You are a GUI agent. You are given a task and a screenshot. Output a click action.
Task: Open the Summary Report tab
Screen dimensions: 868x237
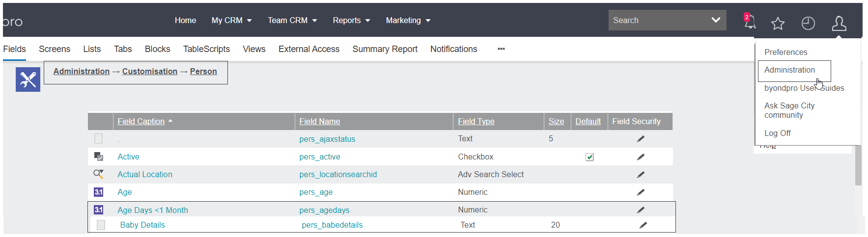coord(385,49)
